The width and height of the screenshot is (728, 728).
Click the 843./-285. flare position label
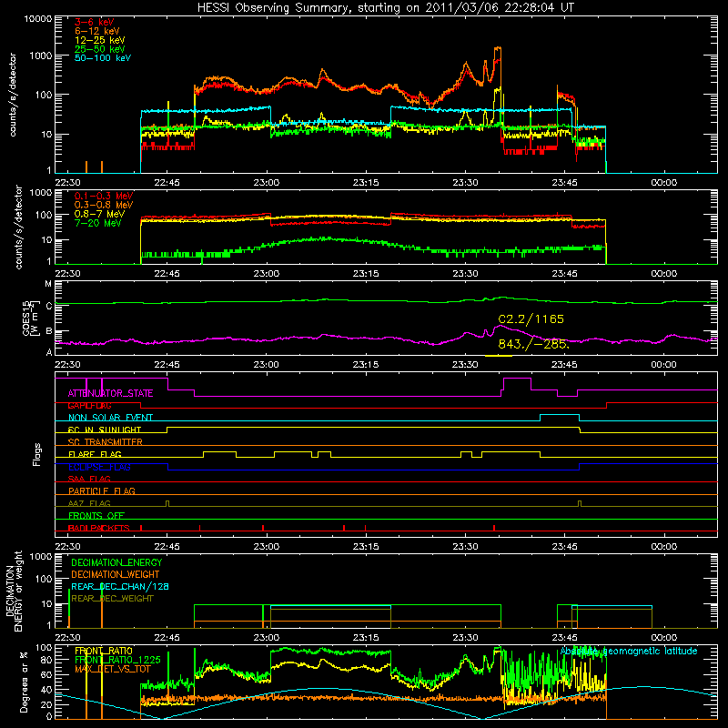click(533, 344)
